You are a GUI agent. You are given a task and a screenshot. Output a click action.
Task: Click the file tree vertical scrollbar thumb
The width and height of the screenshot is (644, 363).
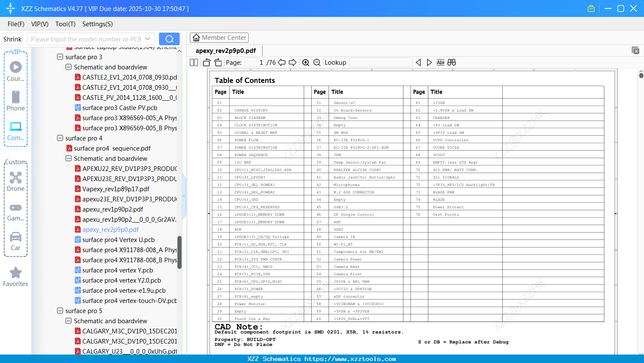pyautogui.click(x=179, y=252)
